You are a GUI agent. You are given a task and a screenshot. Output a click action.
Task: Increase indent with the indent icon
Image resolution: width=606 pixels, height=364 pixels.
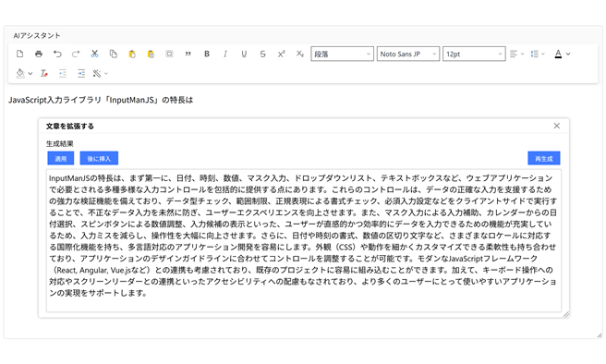(x=81, y=73)
